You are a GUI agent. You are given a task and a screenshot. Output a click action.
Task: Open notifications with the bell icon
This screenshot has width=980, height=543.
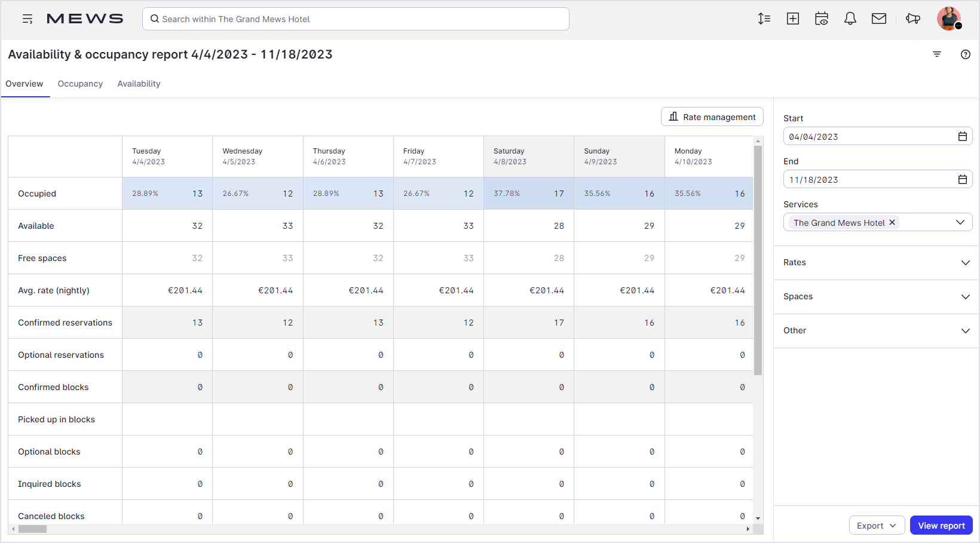click(x=850, y=19)
